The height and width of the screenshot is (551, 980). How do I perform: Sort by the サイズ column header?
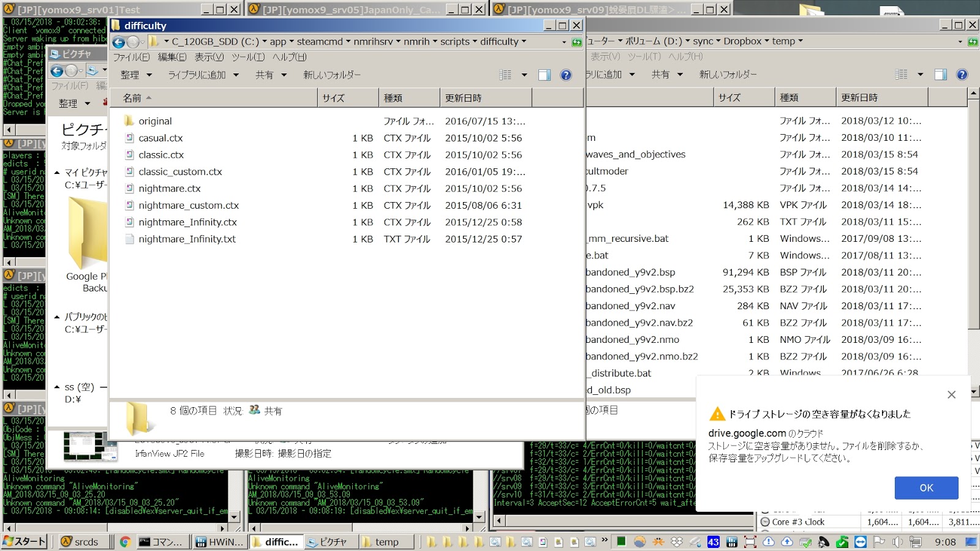[334, 97]
